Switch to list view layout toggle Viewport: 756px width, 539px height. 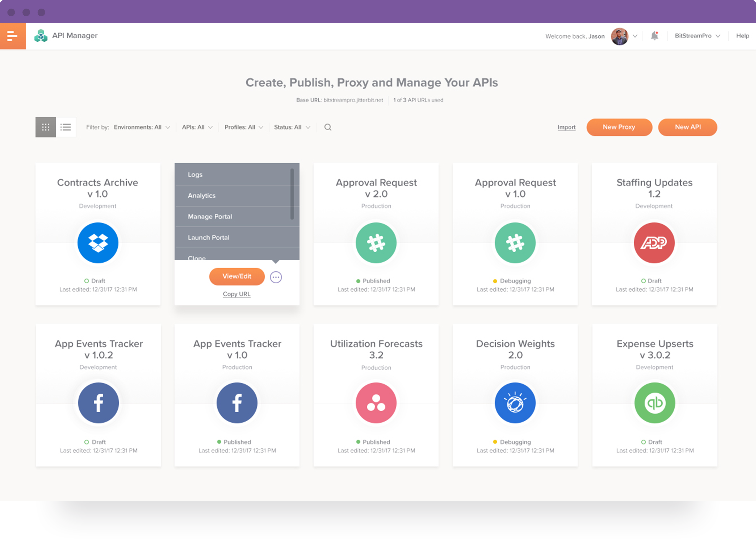(66, 126)
